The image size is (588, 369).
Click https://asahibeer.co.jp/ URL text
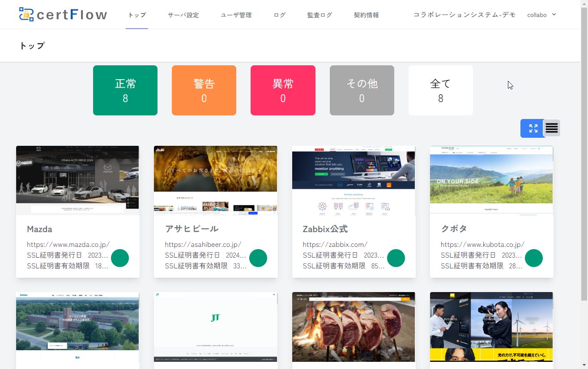(203, 245)
